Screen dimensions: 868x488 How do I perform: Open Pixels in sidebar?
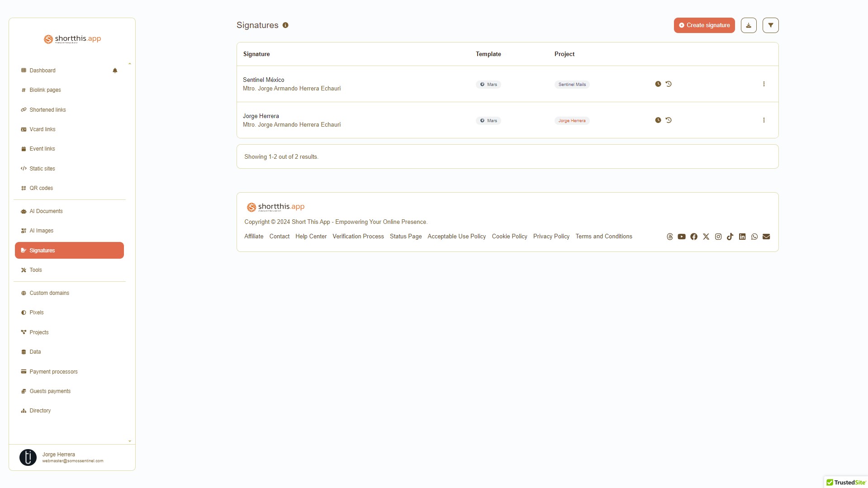coord(37,313)
